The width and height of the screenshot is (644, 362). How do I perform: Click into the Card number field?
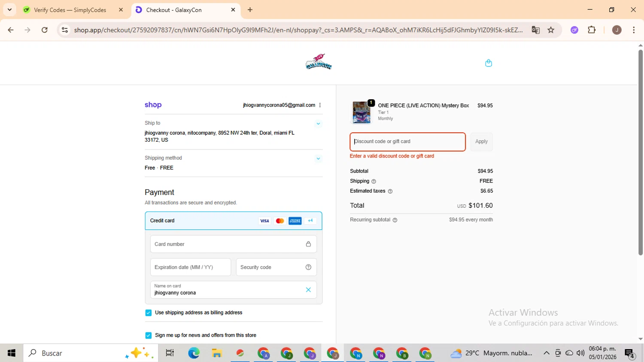234,244
